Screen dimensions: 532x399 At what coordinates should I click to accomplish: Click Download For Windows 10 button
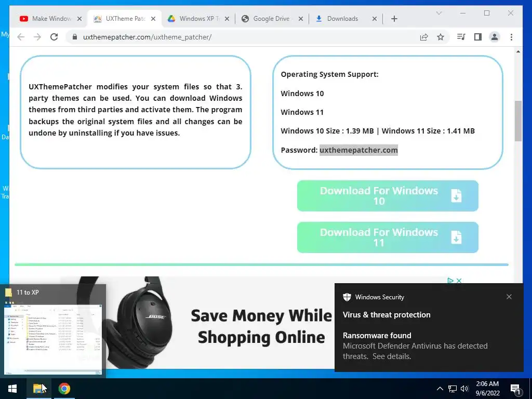click(x=388, y=196)
